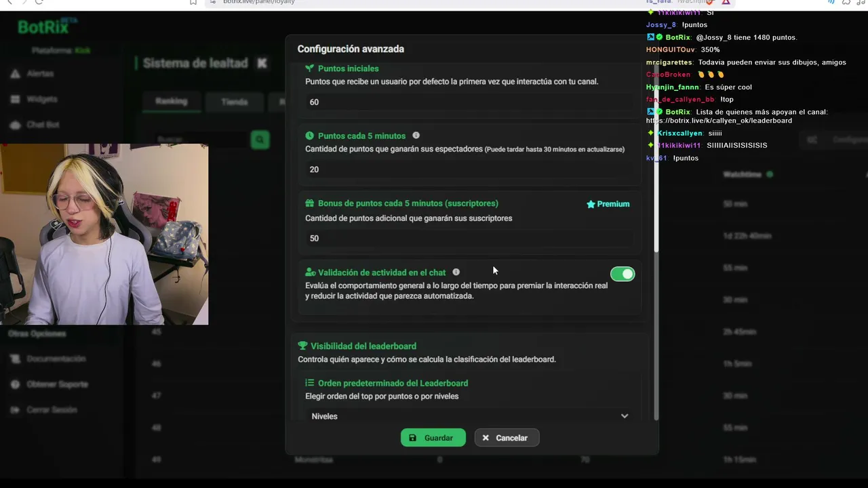Click the "1d 22h 40min" watchtime value
868x488 pixels.
coord(747,236)
